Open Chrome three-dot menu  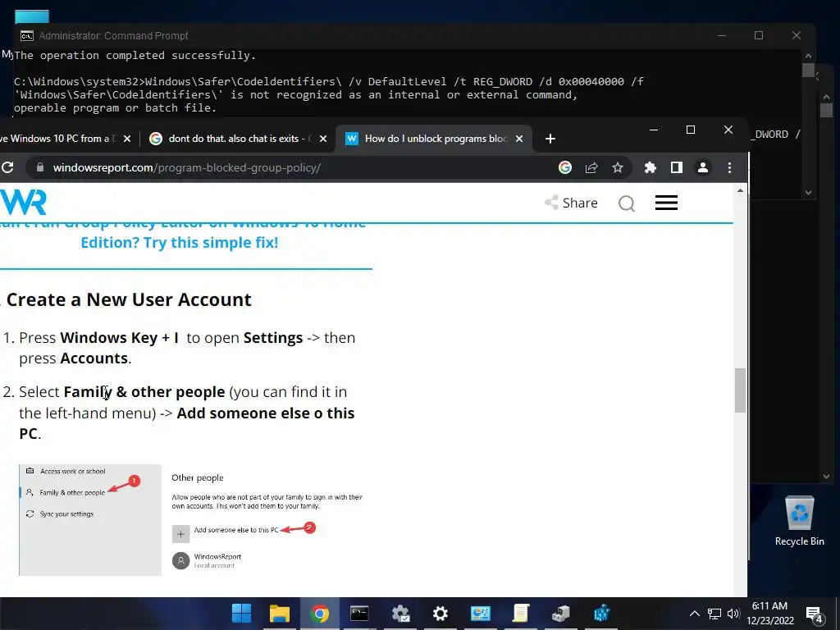tap(729, 167)
